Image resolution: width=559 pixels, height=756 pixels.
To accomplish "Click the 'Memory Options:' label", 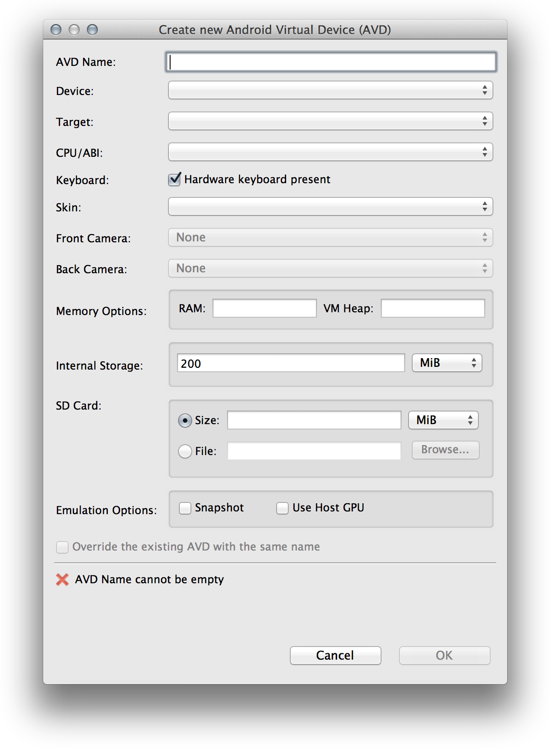I will tap(101, 311).
